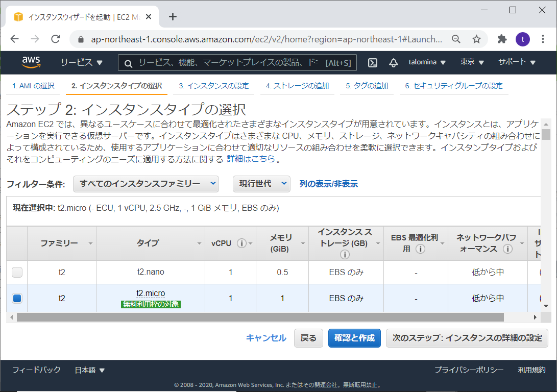Image resolution: width=557 pixels, height=392 pixels.
Task: Open the Support dropdown menu
Action: tap(517, 62)
